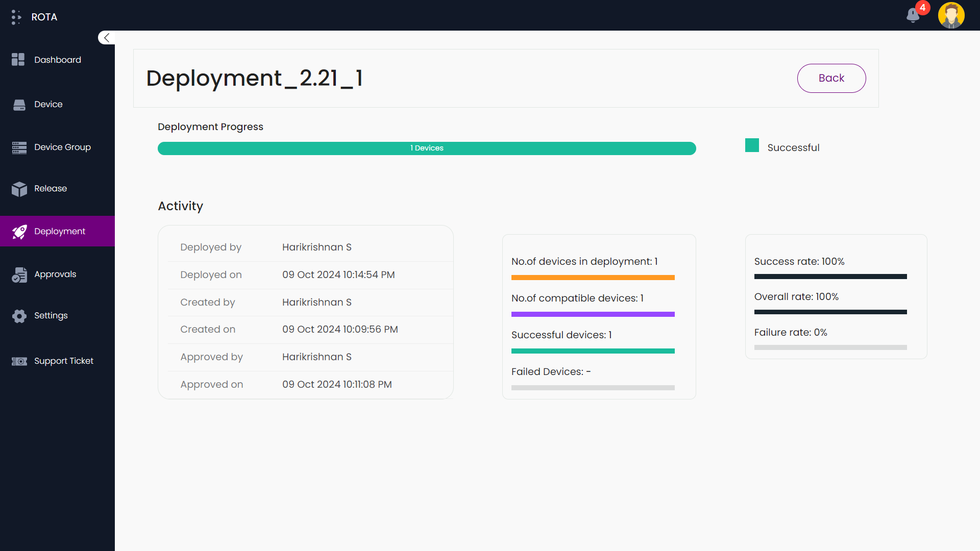Click the Approvals document icon
Screen dimensions: 980x551
tap(19, 274)
